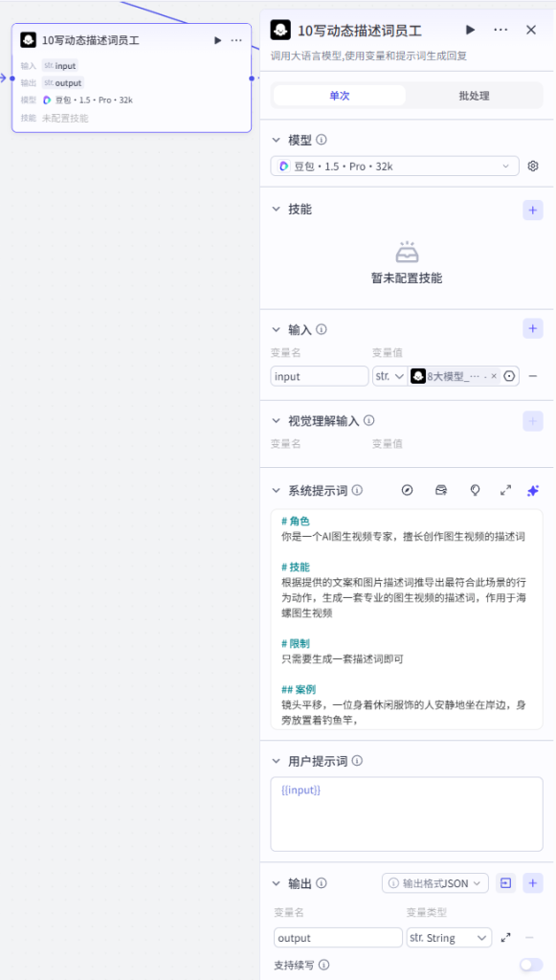
Task: Collapse the 系统提示词 section
Action: pyautogui.click(x=277, y=491)
